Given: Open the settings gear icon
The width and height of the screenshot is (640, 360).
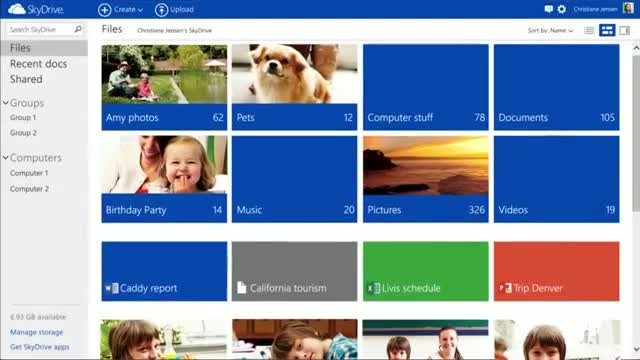Looking at the screenshot, I should [562, 9].
